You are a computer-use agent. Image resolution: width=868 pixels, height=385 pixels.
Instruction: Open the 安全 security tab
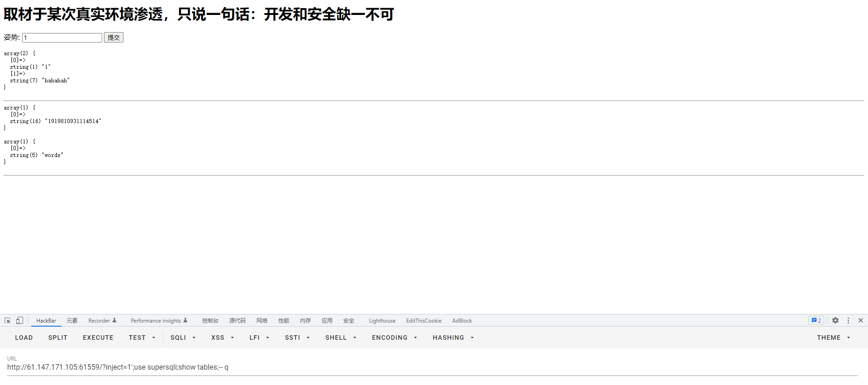click(x=349, y=321)
